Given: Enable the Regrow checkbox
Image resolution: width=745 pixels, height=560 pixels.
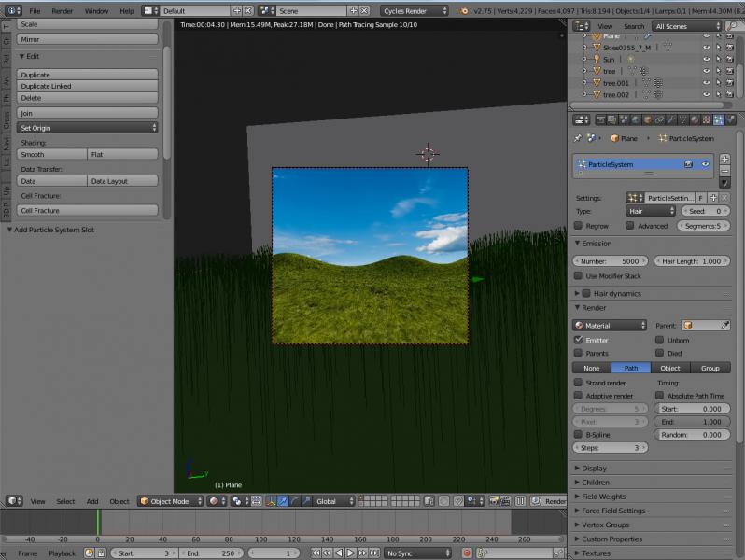Looking at the screenshot, I should [579, 226].
